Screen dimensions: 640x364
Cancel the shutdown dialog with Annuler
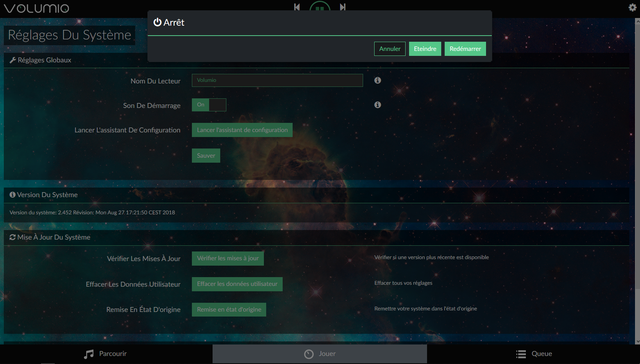[x=390, y=49]
